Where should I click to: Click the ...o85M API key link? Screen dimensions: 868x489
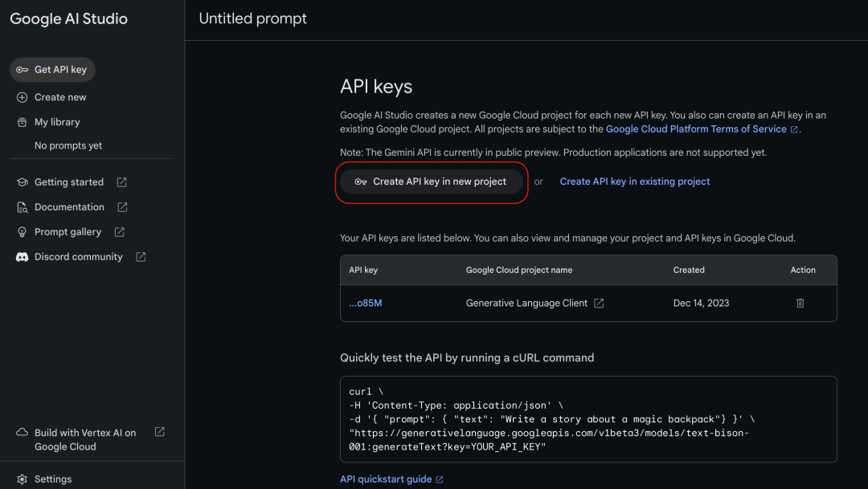pyautogui.click(x=366, y=304)
